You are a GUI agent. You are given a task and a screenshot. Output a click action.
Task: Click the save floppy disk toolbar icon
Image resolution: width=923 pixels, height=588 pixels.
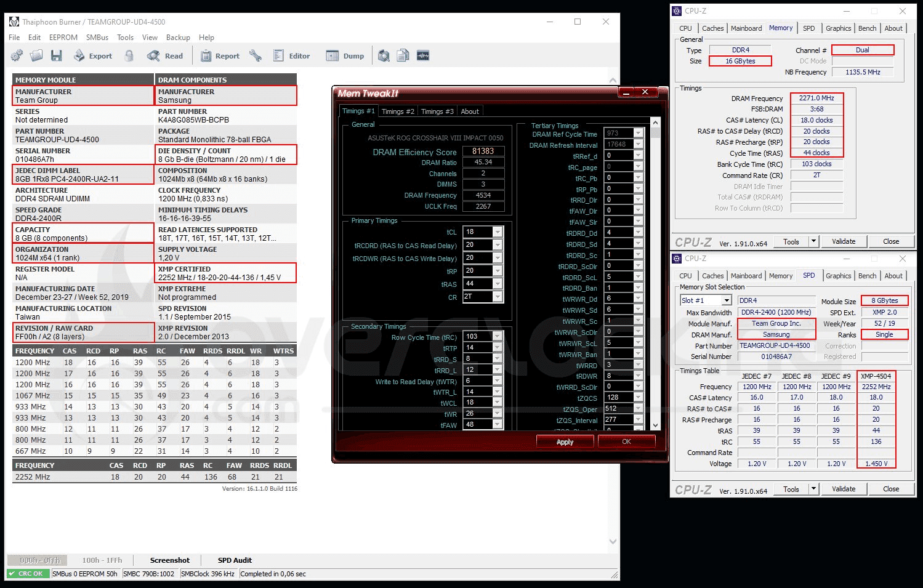click(57, 56)
